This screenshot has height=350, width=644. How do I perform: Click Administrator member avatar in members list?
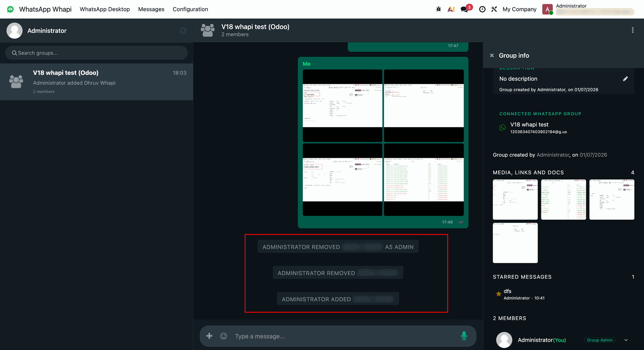(x=504, y=340)
